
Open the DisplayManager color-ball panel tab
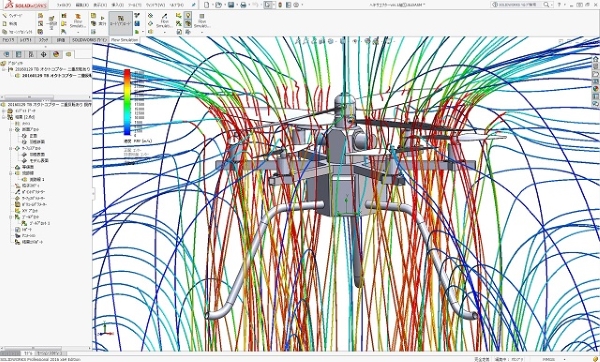click(x=56, y=54)
